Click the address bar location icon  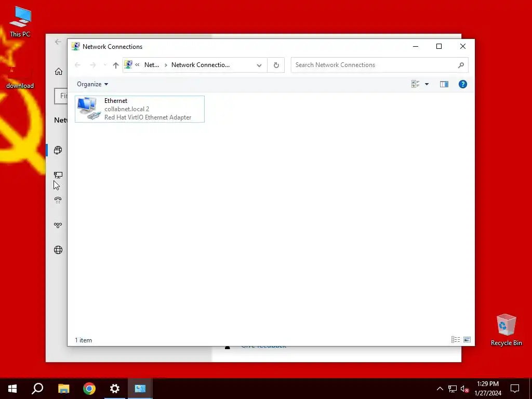click(128, 64)
